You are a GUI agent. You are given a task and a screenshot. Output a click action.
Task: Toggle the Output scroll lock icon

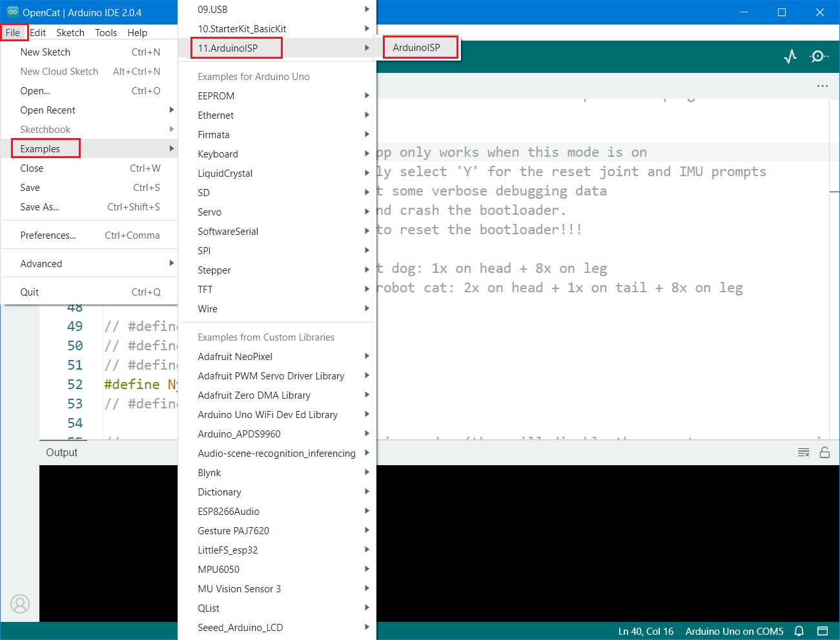coord(825,453)
